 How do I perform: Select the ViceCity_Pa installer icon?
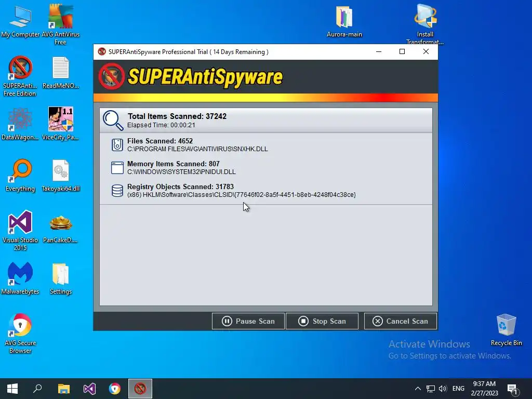tap(60, 124)
